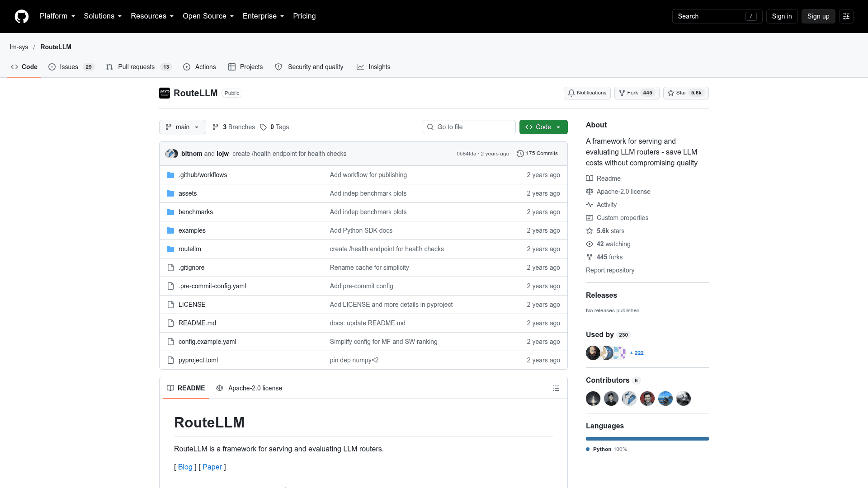Expand the Open Source menu

coord(208,16)
